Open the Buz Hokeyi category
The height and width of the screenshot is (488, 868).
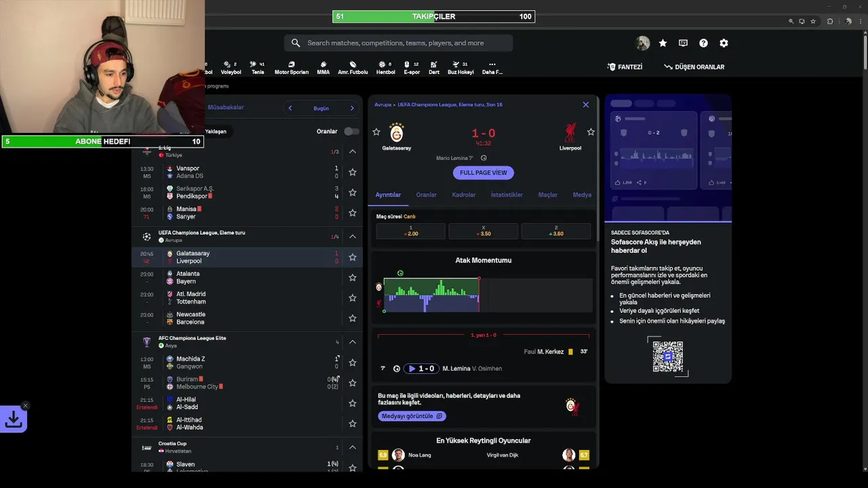460,68
